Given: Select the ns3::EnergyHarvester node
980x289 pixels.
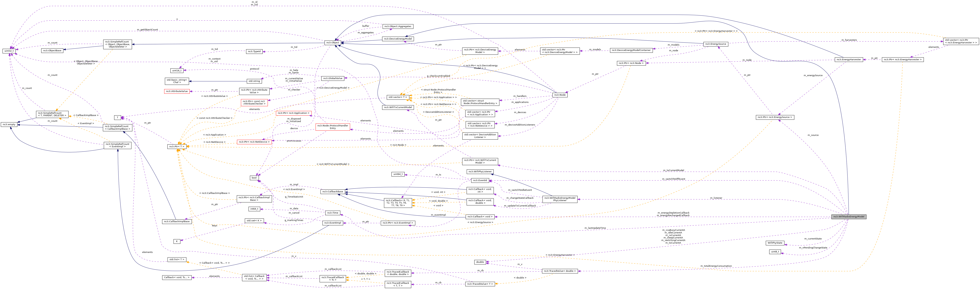Looking at the screenshot, I should 848,60.
